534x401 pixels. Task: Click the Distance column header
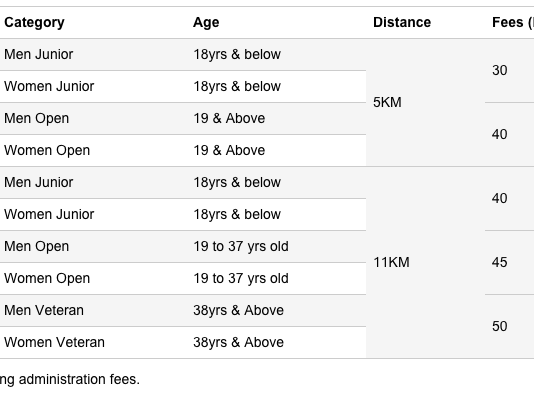click(x=402, y=22)
